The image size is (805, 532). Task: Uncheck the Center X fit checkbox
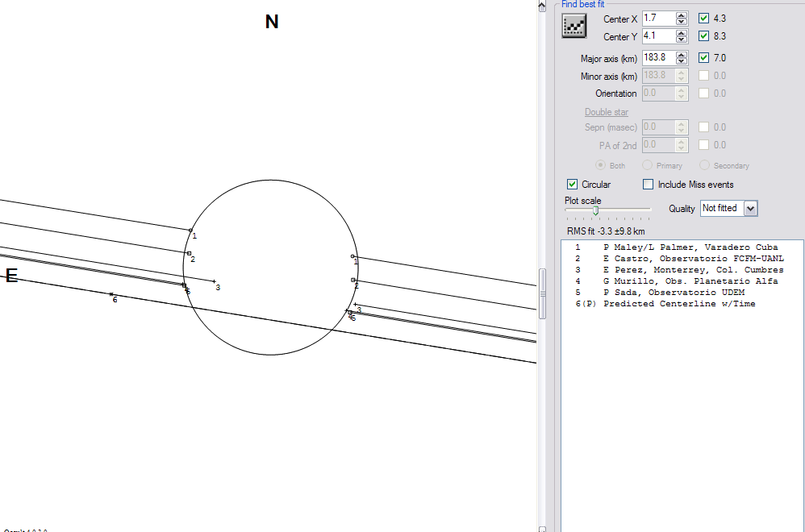pos(704,19)
